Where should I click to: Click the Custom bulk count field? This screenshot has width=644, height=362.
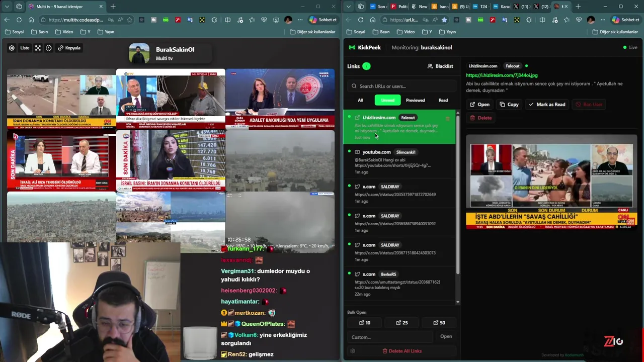coord(390,337)
